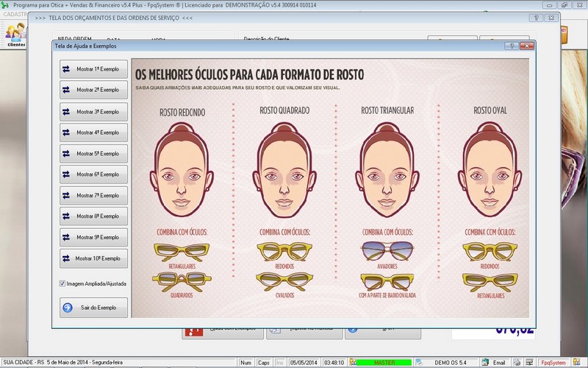Display the 7º Exemplo help image
The image size is (588, 368).
click(x=93, y=196)
